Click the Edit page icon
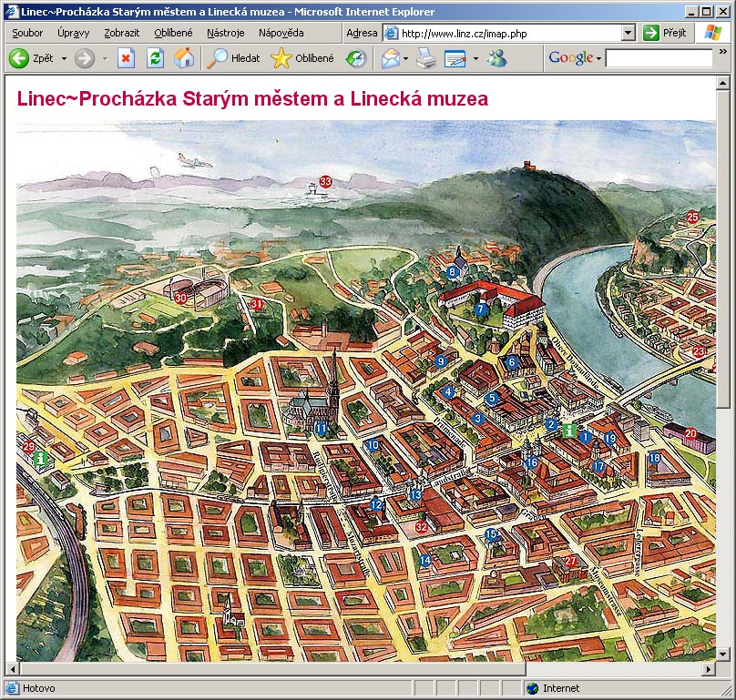Image resolution: width=736 pixels, height=700 pixels. (455, 58)
